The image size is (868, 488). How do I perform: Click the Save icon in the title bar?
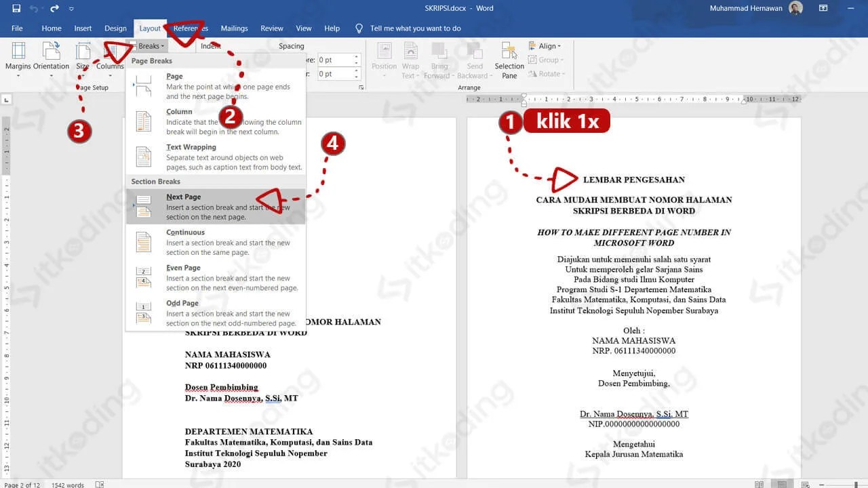click(x=16, y=9)
